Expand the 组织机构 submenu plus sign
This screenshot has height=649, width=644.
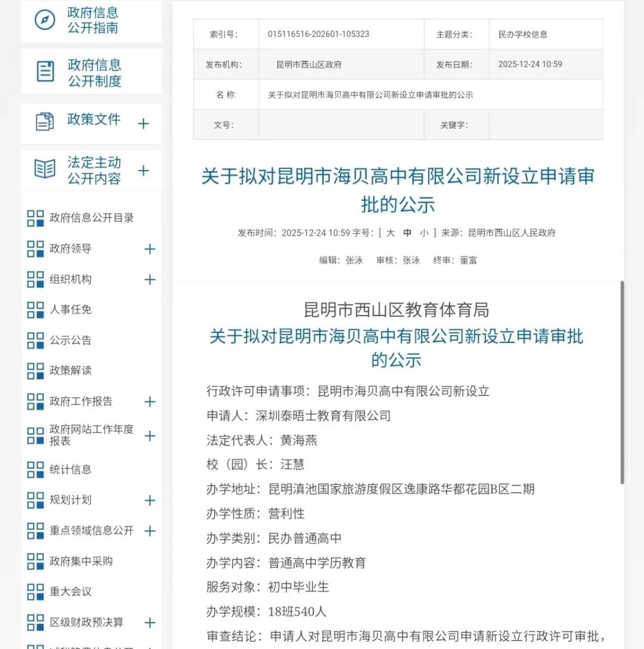coord(150,280)
